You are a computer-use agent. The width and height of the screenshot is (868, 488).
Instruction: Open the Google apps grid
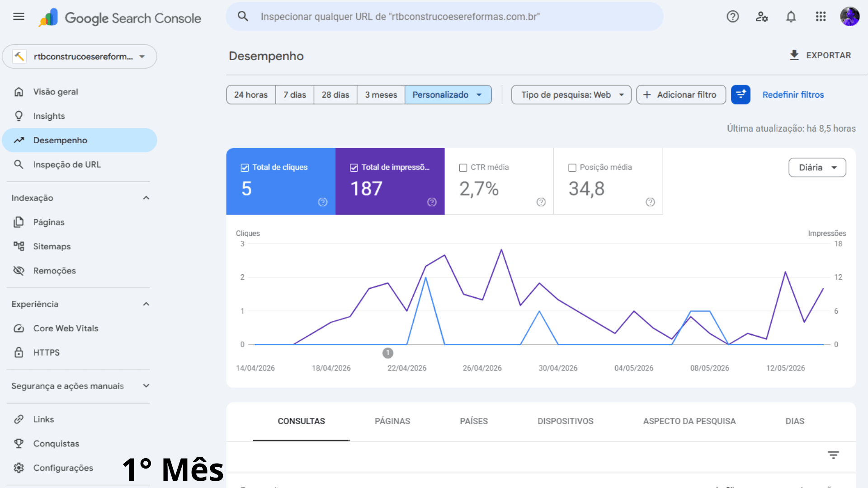click(821, 17)
